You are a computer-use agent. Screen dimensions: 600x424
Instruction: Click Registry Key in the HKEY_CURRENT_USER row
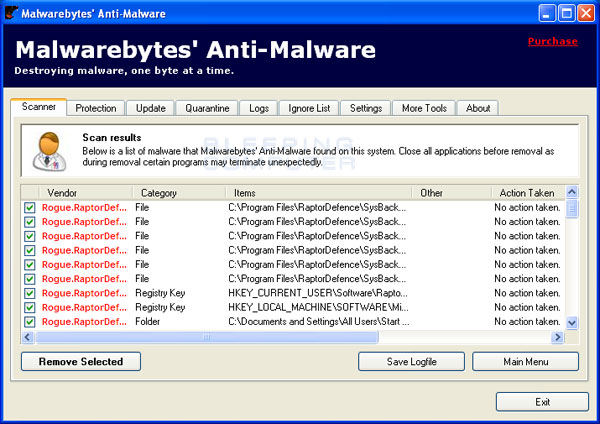[x=160, y=293]
